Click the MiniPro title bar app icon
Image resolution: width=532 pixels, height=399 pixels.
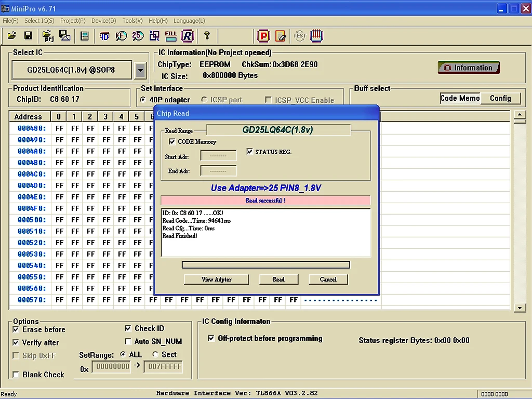(5, 8)
